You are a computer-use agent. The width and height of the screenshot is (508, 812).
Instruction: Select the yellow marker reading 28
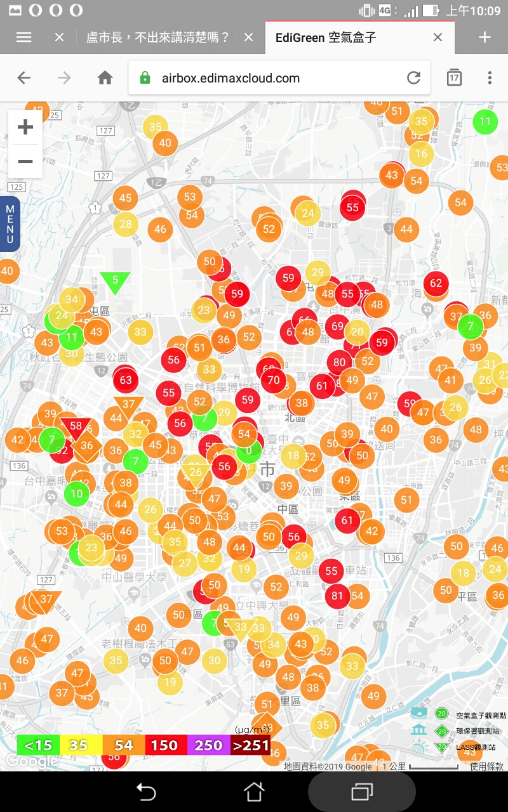click(x=126, y=224)
